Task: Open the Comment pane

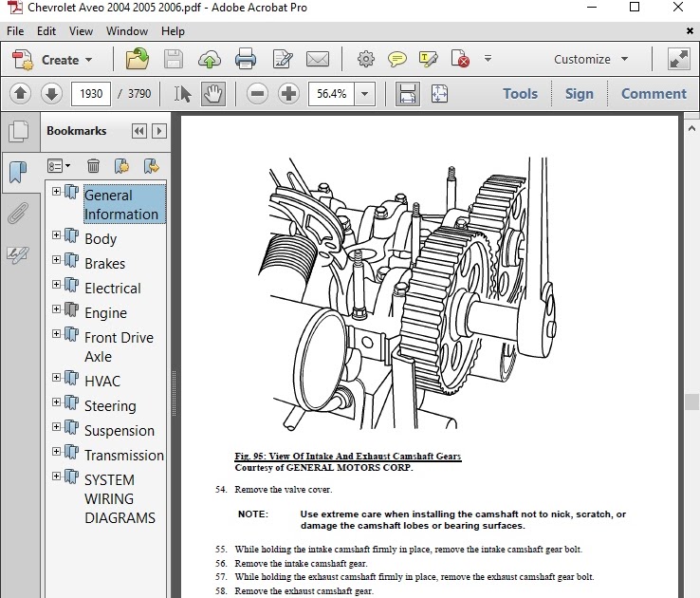Action: point(654,94)
